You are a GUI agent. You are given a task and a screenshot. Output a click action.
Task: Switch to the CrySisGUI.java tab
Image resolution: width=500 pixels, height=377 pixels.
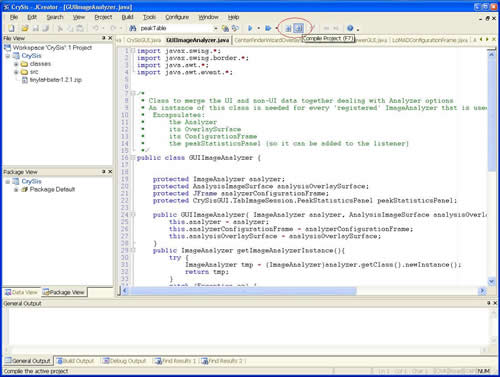(x=143, y=40)
